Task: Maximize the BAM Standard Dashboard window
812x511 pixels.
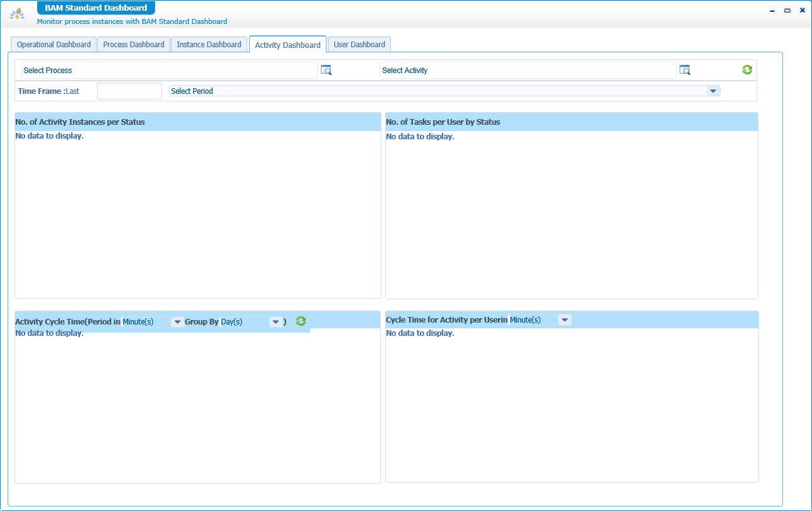Action: pyautogui.click(x=787, y=10)
